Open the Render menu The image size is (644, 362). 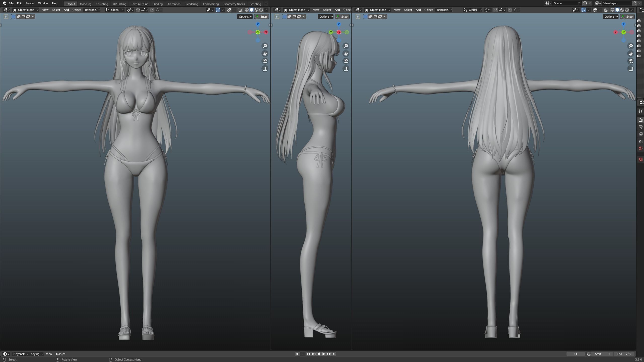pos(30,3)
